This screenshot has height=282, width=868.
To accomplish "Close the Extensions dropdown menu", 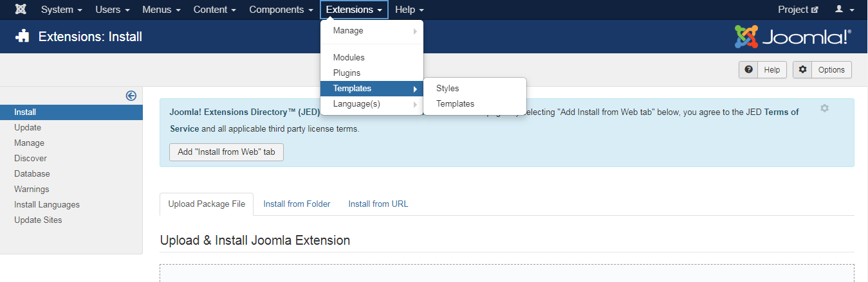I will (x=354, y=10).
